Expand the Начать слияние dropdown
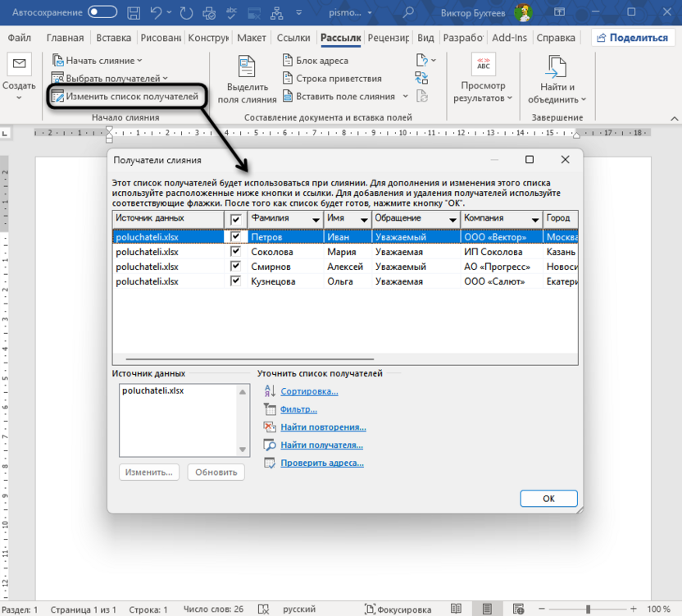The image size is (682, 616). tap(139, 61)
